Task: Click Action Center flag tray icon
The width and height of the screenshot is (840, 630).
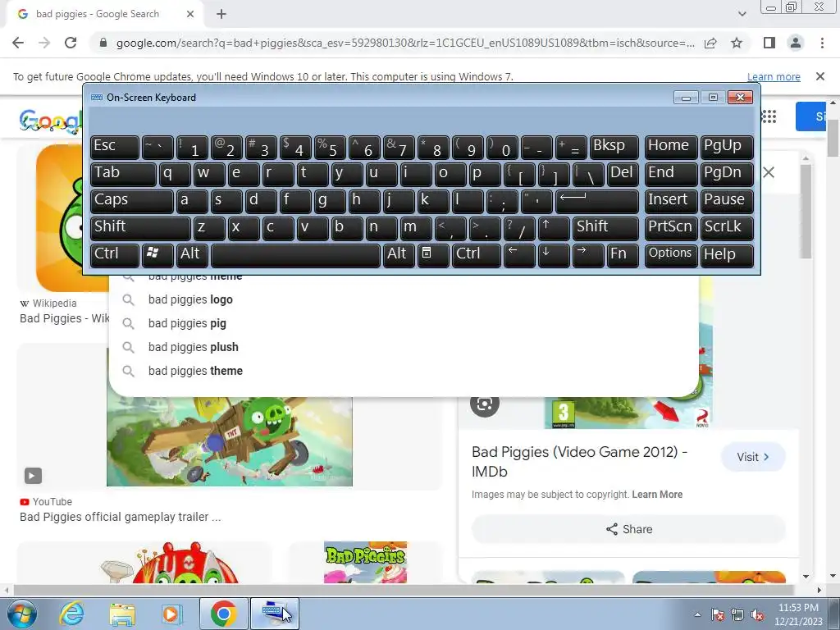Action: (x=718, y=614)
